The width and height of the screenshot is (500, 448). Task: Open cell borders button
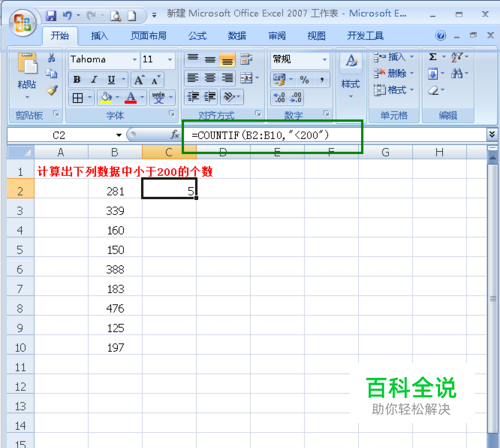[78, 98]
